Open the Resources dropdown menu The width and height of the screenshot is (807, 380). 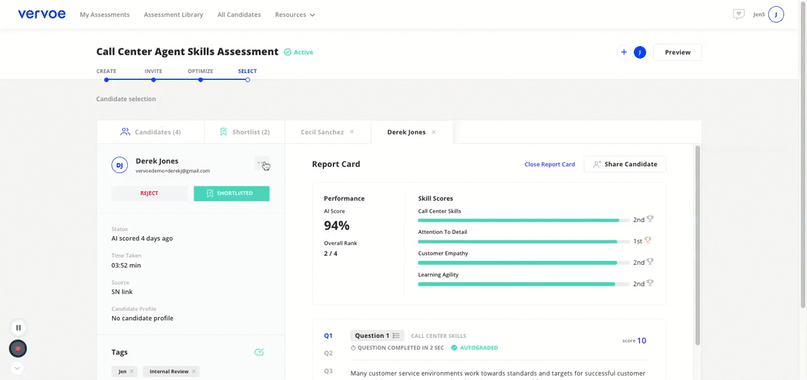pos(295,15)
